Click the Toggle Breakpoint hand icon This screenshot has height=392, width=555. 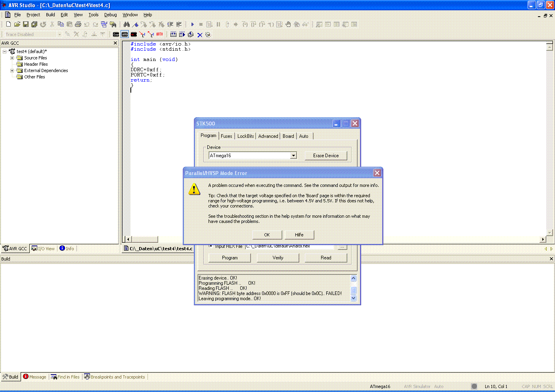[288, 25]
